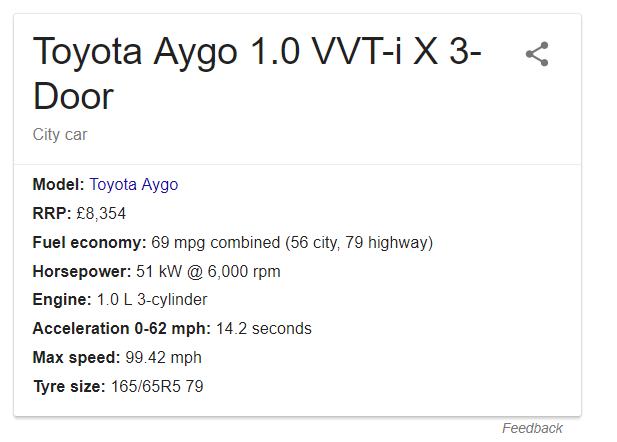The width and height of the screenshot is (617, 442).
Task: Open the Toyota Aygo model link
Action: pyautogui.click(x=133, y=185)
